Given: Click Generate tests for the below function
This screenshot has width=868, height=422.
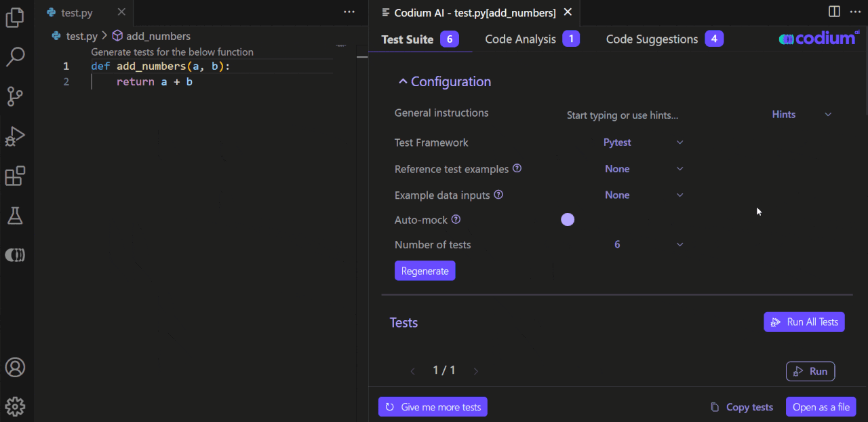Looking at the screenshot, I should pyautogui.click(x=172, y=52).
